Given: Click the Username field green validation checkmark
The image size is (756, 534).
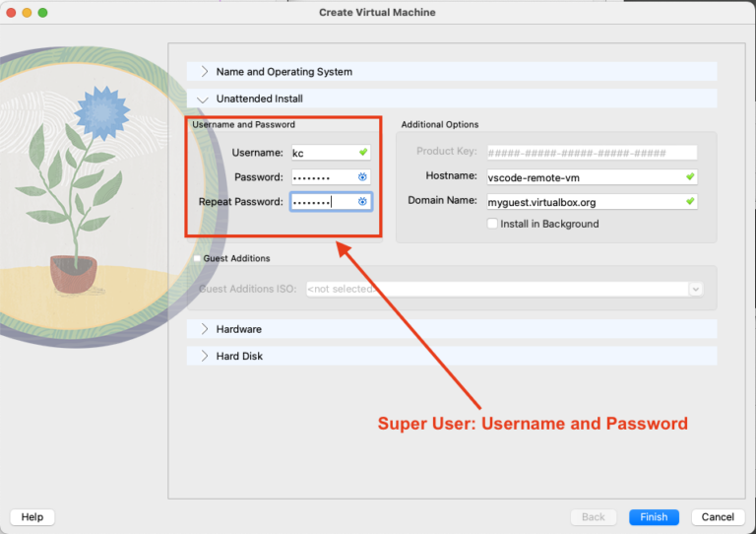Looking at the screenshot, I should pyautogui.click(x=362, y=153).
